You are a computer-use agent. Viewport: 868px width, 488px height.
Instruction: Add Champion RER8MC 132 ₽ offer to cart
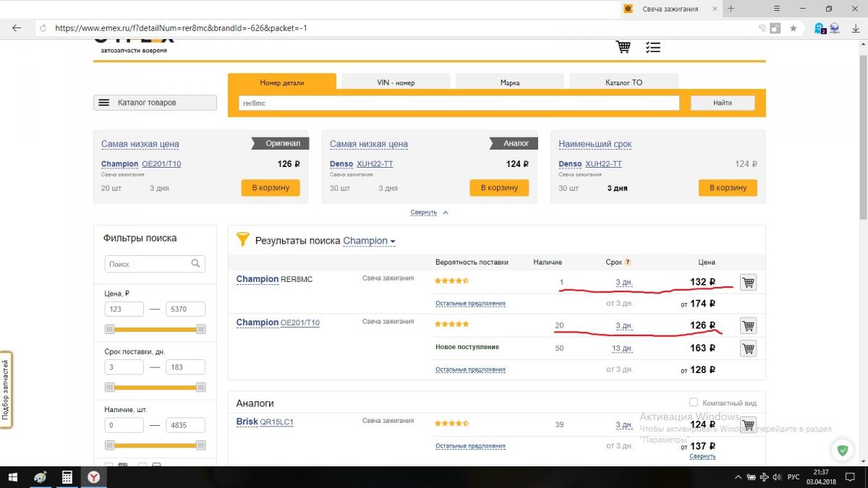(748, 283)
